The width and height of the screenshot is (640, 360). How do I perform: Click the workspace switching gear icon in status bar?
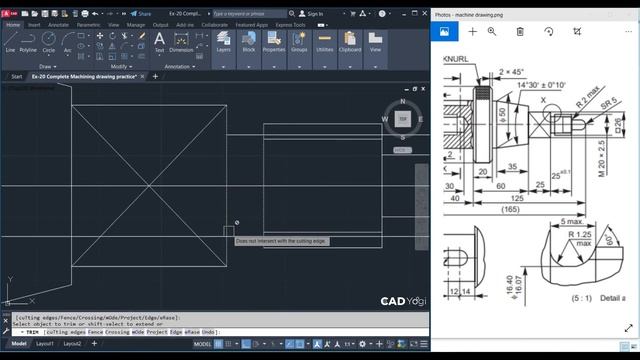tap(362, 344)
